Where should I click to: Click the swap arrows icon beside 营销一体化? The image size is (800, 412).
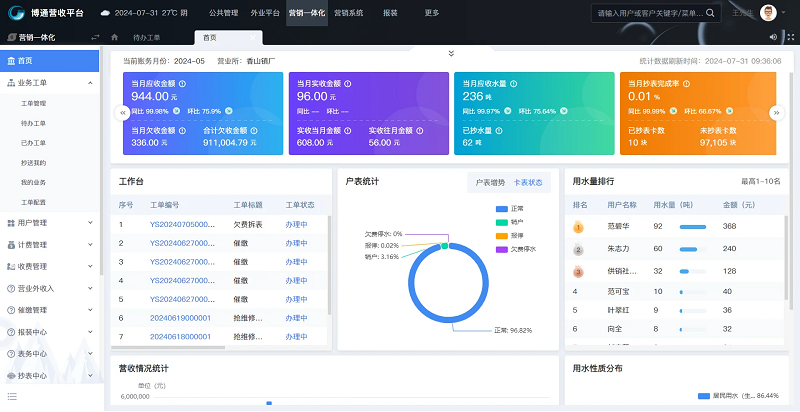coord(95,37)
